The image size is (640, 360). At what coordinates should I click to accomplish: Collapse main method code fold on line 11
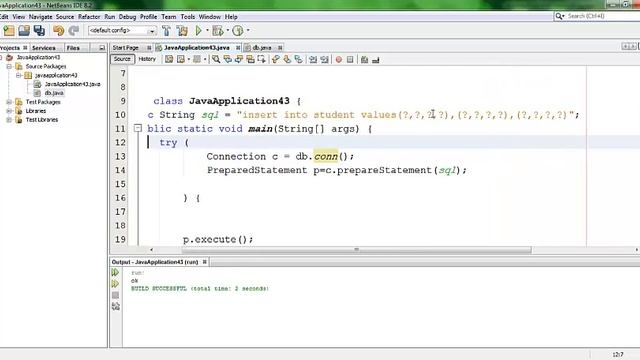tap(138, 129)
